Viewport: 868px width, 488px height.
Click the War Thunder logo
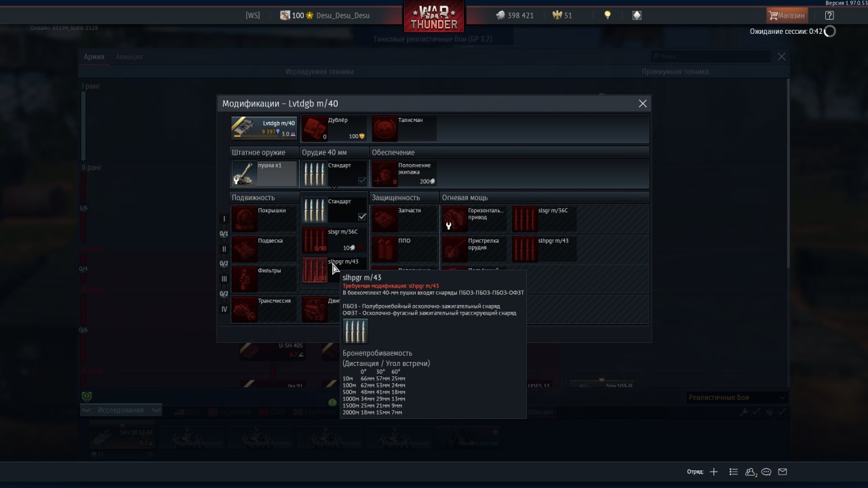coord(434,17)
